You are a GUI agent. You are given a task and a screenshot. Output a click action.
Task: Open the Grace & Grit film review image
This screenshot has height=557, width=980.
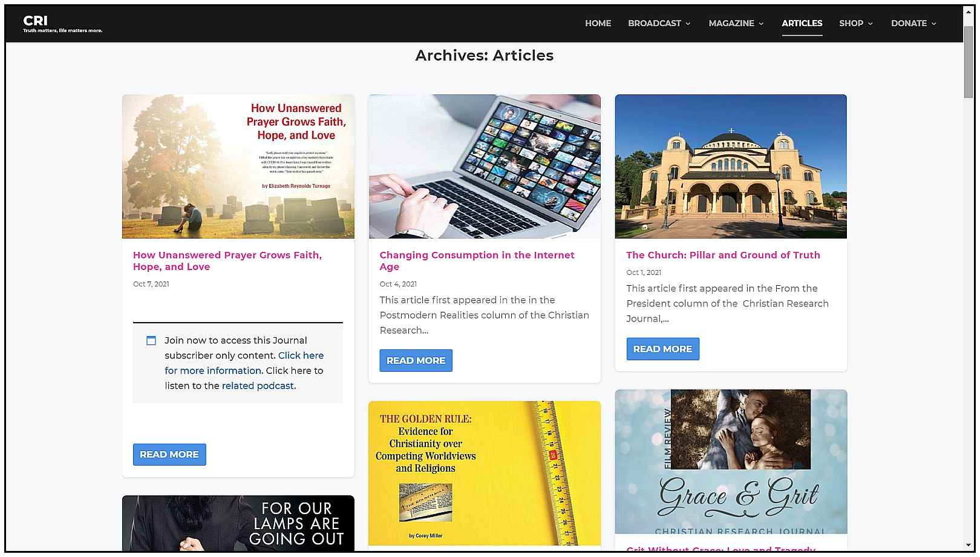click(731, 461)
